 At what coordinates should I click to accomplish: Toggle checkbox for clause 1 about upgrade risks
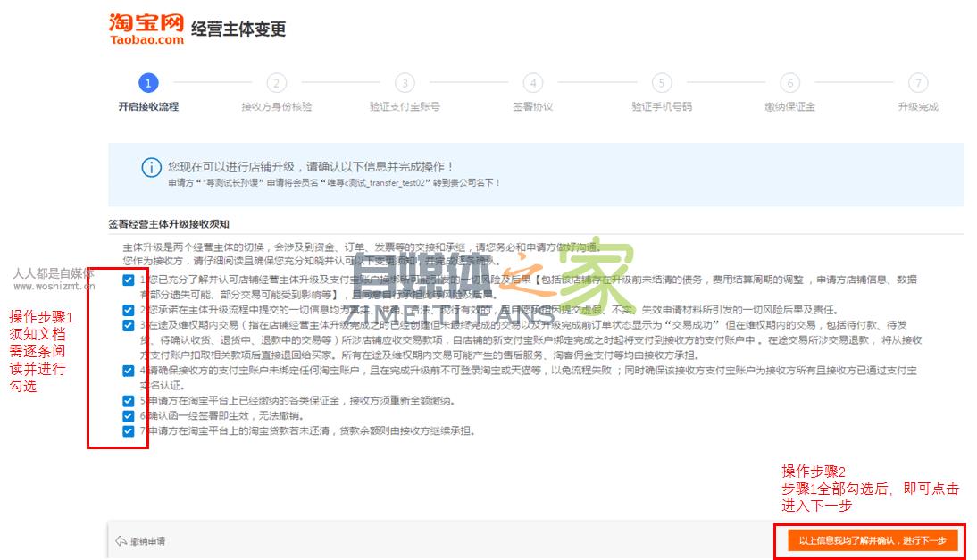click(128, 280)
